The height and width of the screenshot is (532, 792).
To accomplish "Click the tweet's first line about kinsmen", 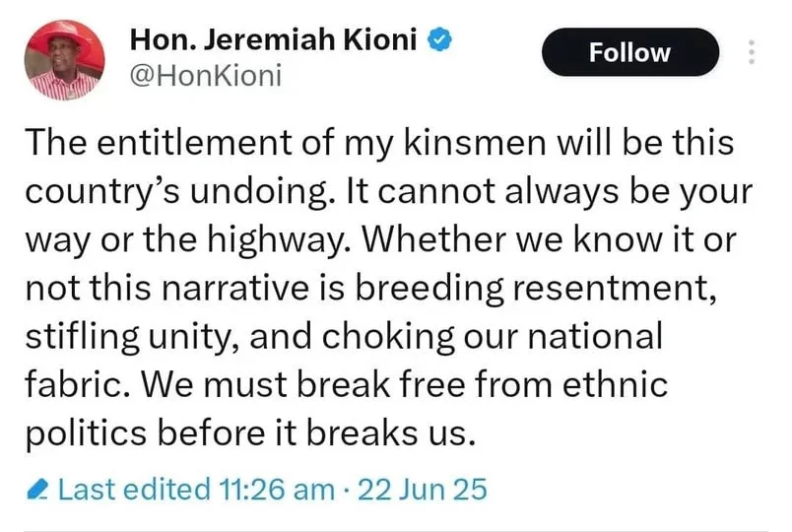I will pos(379,143).
